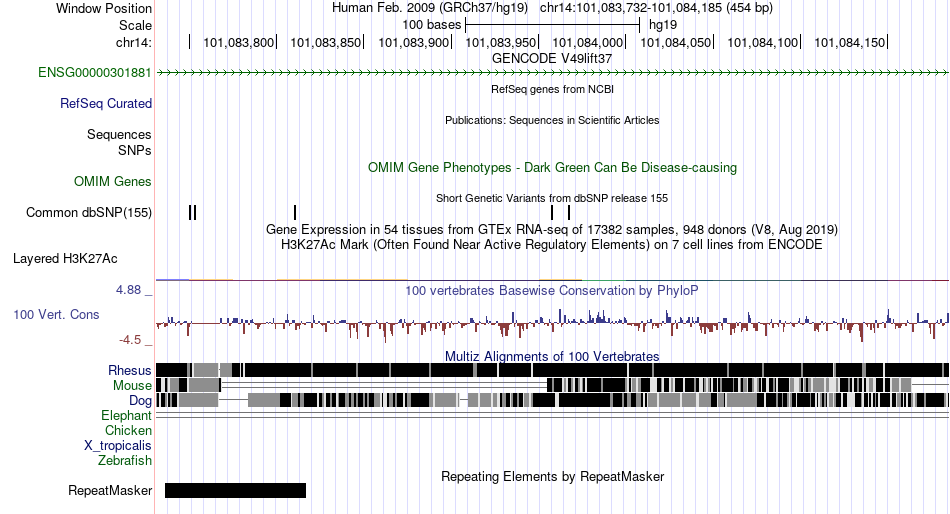Click the ENSG00000301881 intron arrow line
Viewport: 950px width, 514px height.
click(552, 73)
